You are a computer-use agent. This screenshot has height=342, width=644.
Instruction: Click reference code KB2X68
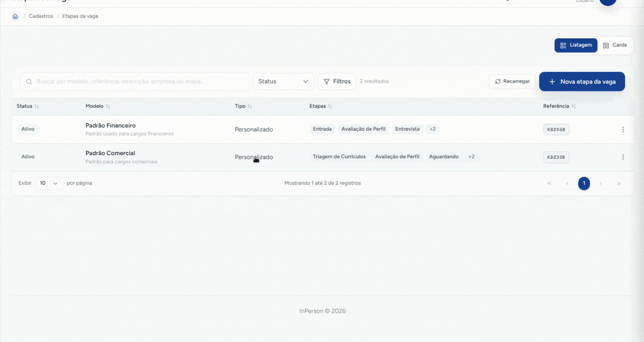556,129
